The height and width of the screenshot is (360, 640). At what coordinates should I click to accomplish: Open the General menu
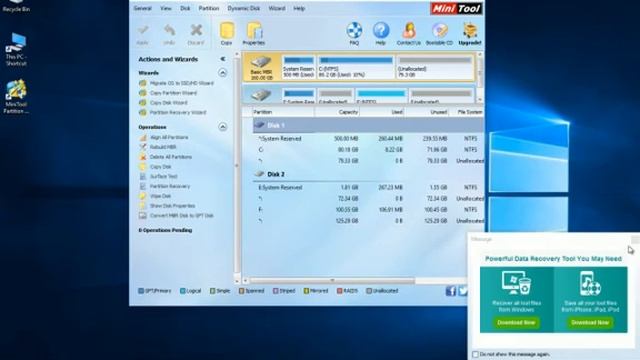click(x=142, y=8)
